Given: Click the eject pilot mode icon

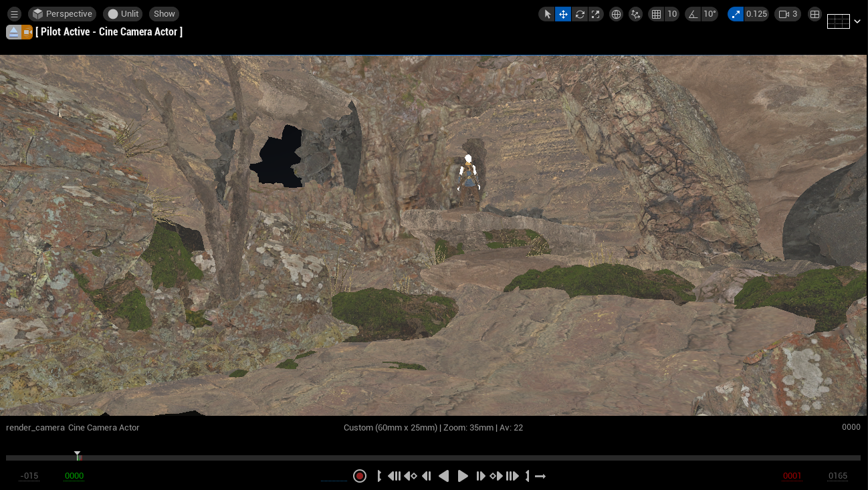Looking at the screenshot, I should [x=13, y=32].
